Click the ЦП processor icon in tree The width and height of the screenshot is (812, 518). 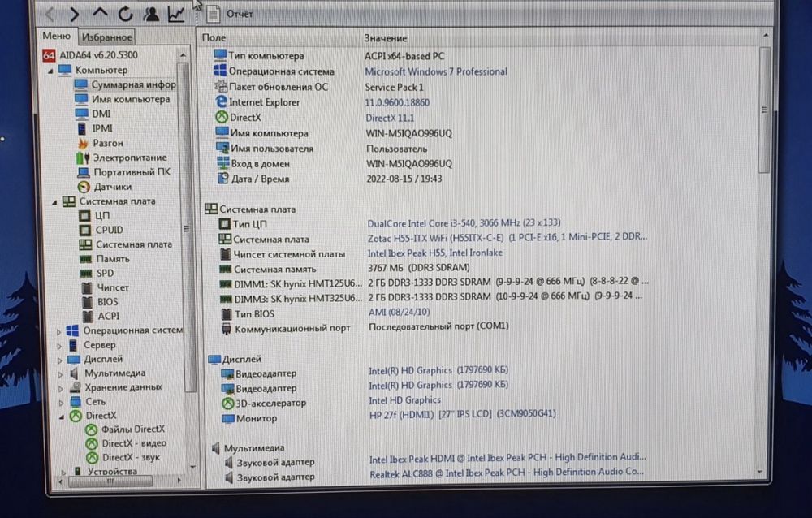85,215
